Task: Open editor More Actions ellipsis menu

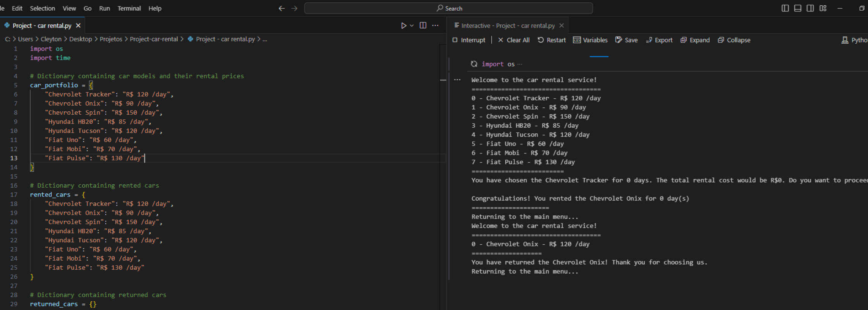Action: [436, 25]
